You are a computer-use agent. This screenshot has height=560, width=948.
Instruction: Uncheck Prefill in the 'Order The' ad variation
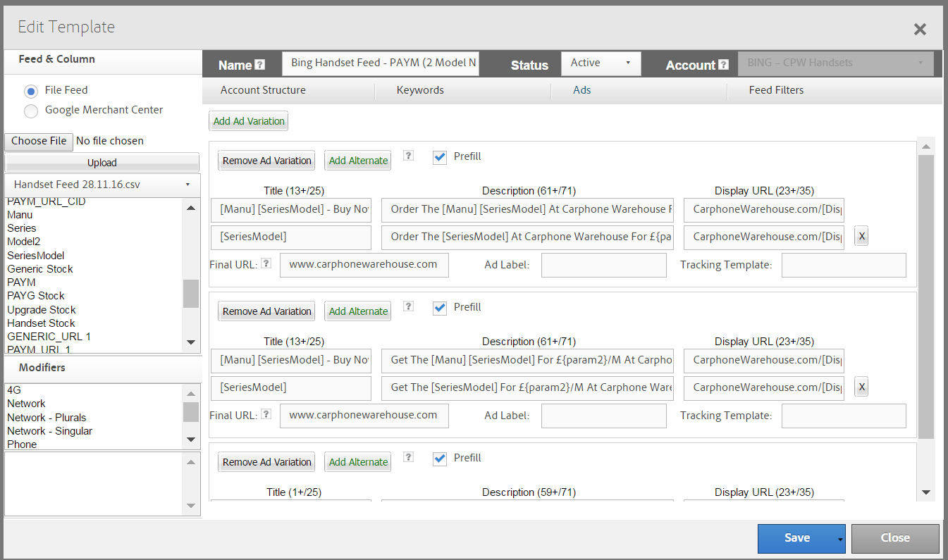[x=440, y=157]
